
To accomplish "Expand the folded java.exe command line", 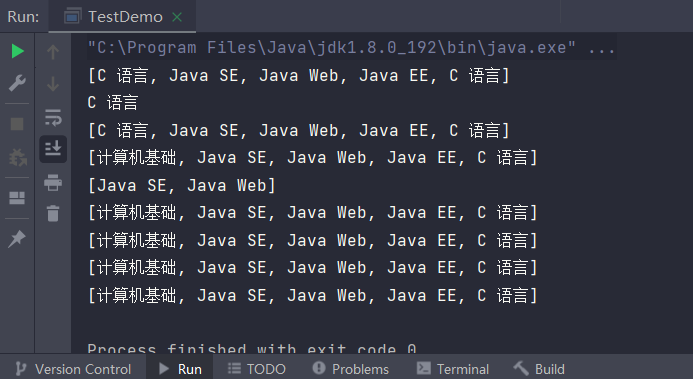I will pos(602,48).
